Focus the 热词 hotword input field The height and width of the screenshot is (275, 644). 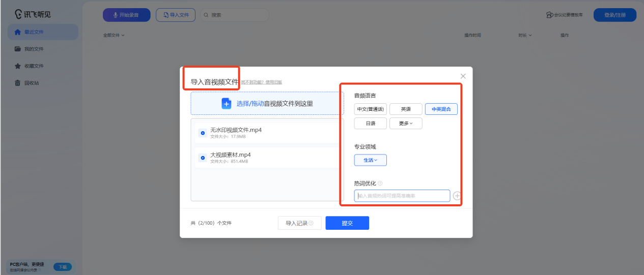tap(402, 196)
